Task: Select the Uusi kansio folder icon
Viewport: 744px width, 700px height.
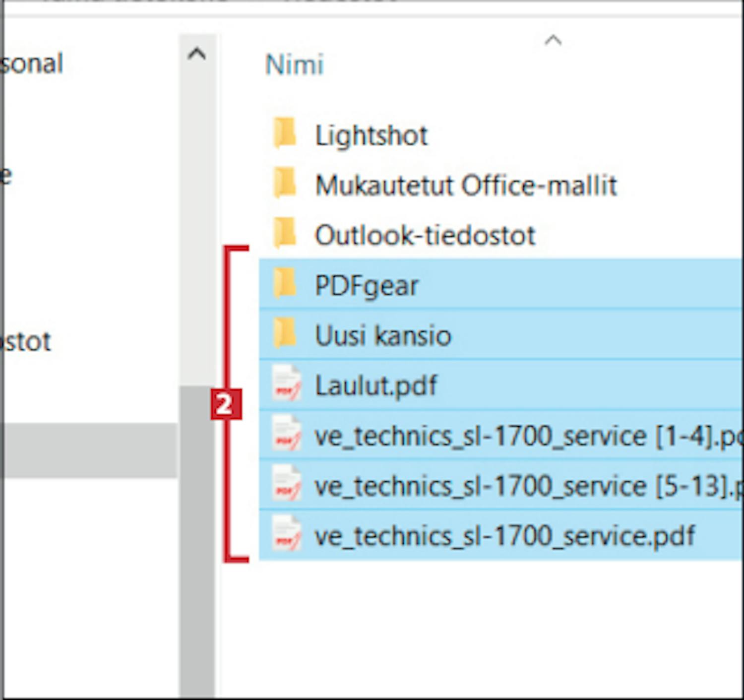Action: (x=285, y=334)
